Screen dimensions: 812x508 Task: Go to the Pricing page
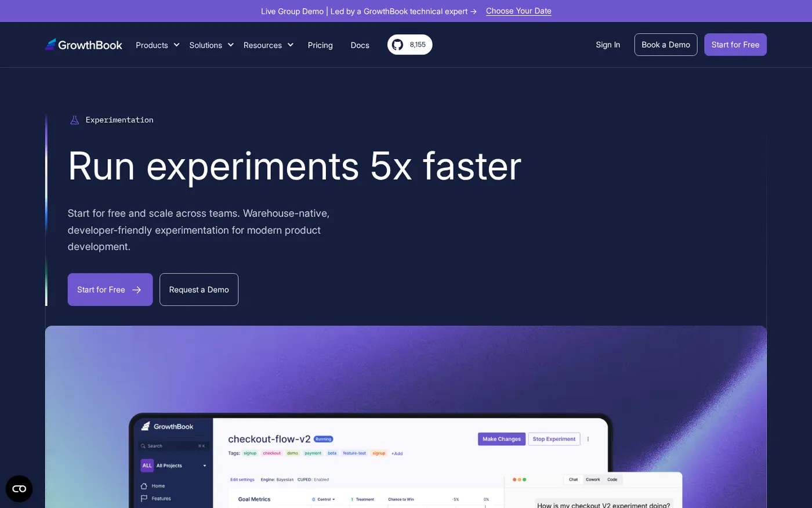click(320, 45)
